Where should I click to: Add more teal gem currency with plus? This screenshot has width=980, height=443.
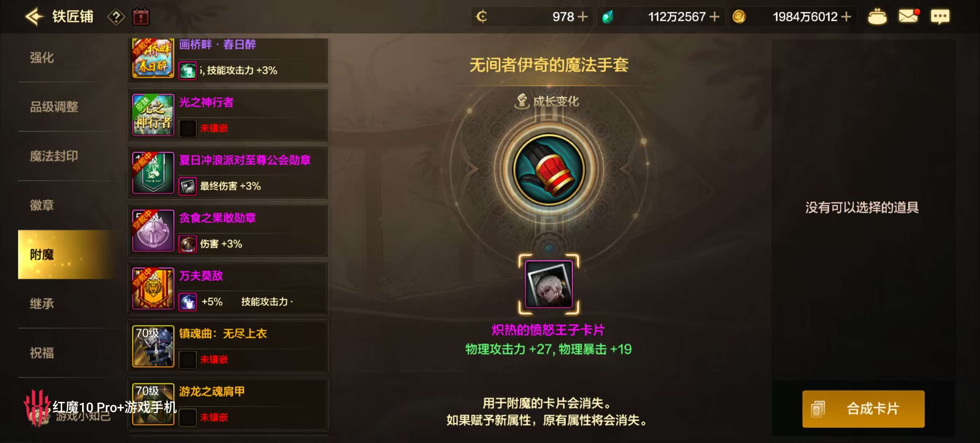point(714,17)
